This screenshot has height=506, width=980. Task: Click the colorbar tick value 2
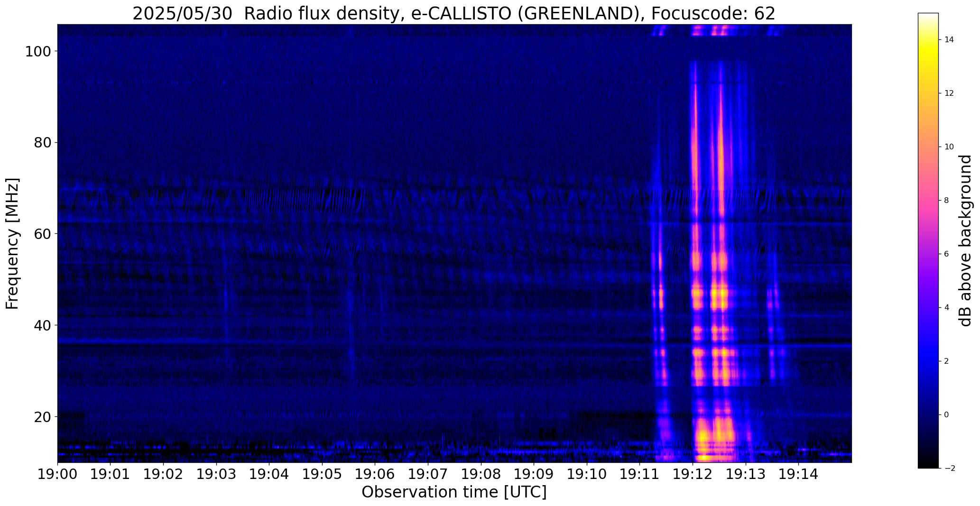point(946,361)
